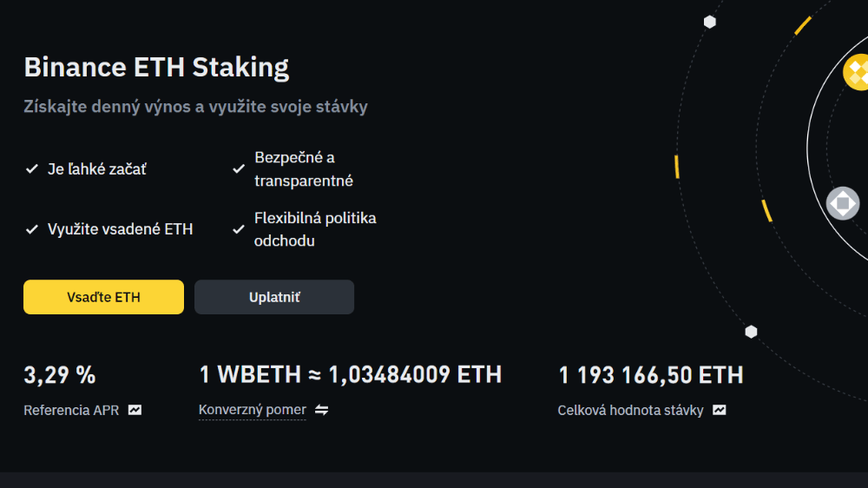The height and width of the screenshot is (488, 868).
Task: Open the chart icon beside Referencia APR
Action: [135, 410]
